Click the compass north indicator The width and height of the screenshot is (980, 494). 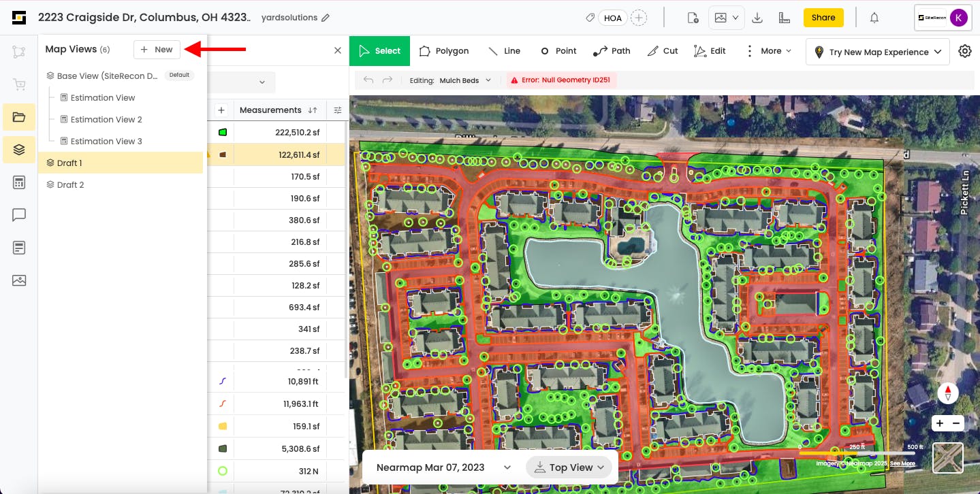948,393
